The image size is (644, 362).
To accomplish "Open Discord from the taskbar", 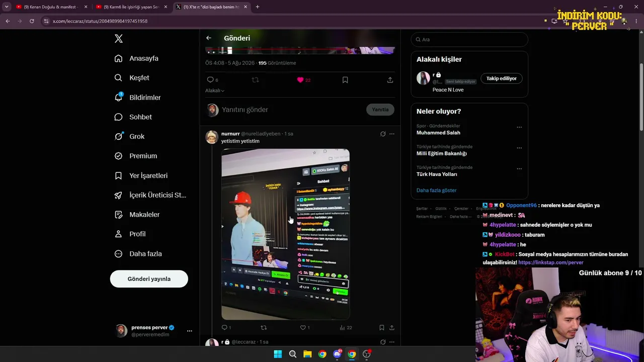I will click(x=337, y=354).
